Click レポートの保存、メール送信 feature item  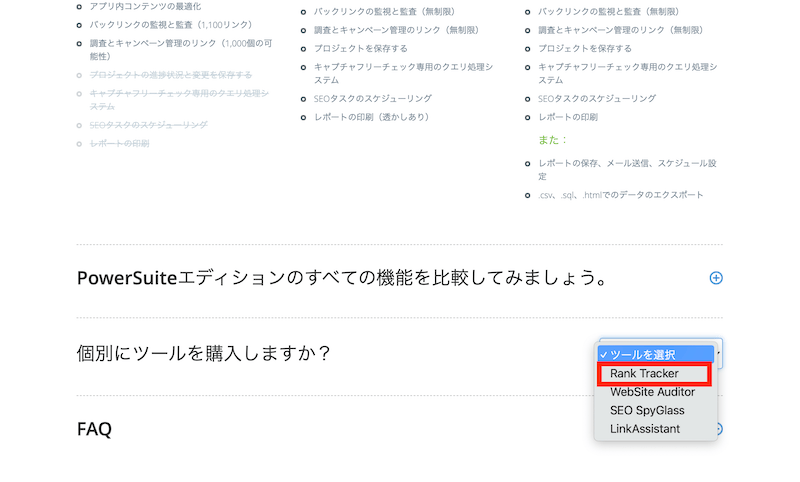pos(627,170)
